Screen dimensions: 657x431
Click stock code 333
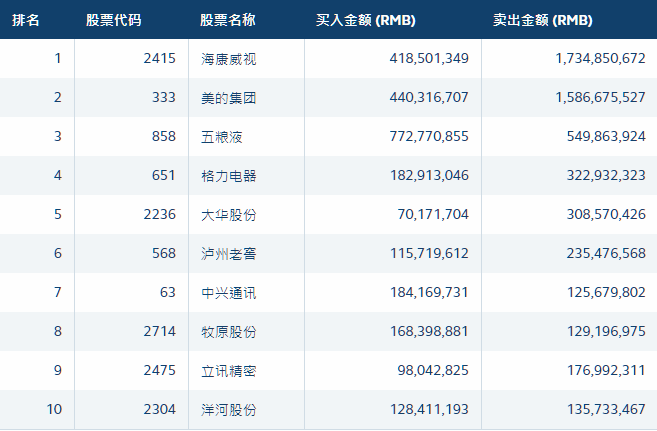click(x=164, y=97)
